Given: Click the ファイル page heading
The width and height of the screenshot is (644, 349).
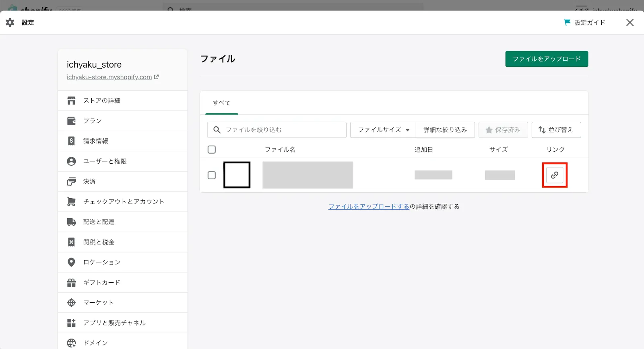Looking at the screenshot, I should [218, 59].
